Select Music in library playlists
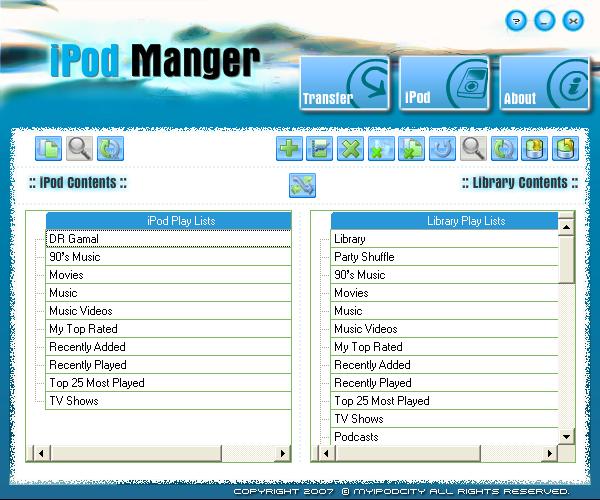The width and height of the screenshot is (600, 500). point(445,311)
